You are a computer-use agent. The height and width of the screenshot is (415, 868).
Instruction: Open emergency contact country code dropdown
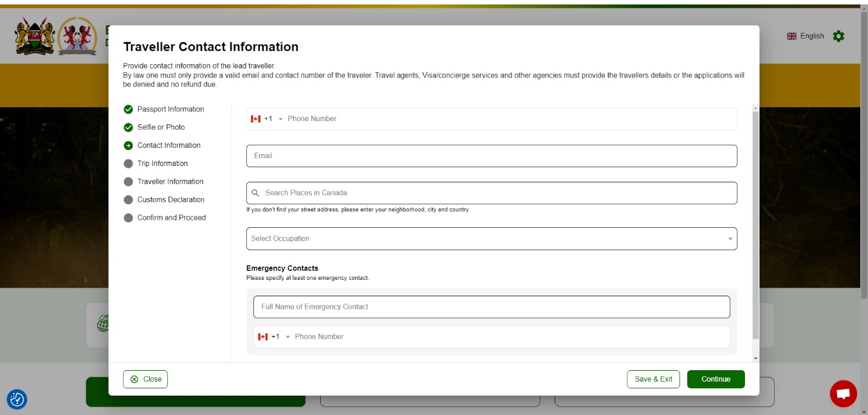pyautogui.click(x=287, y=337)
